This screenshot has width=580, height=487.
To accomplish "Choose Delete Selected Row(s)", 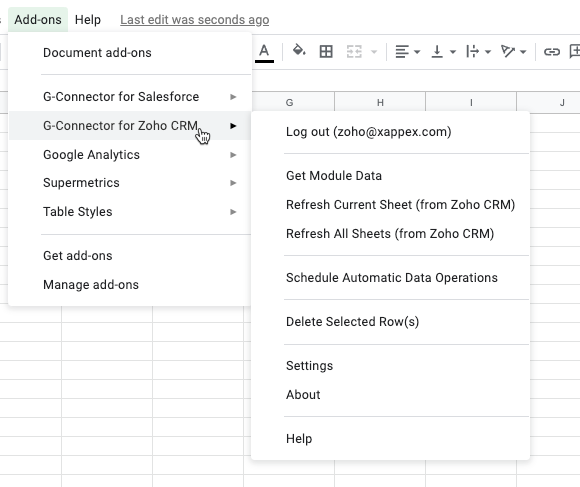I will click(390, 322).
